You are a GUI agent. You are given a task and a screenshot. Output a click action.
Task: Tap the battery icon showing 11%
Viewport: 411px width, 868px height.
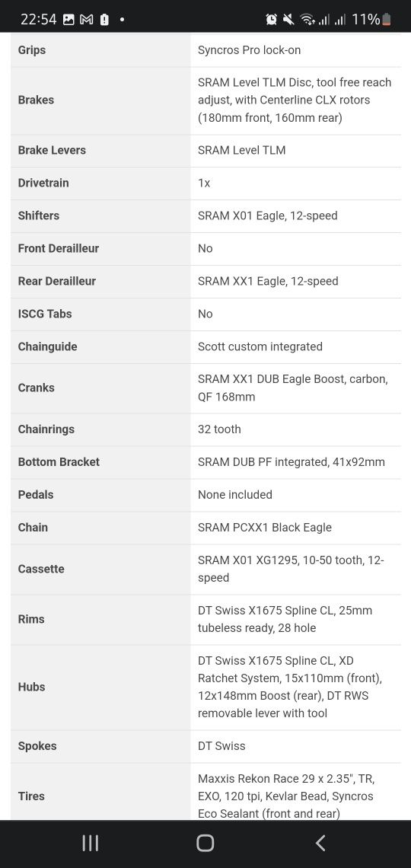coord(387,19)
